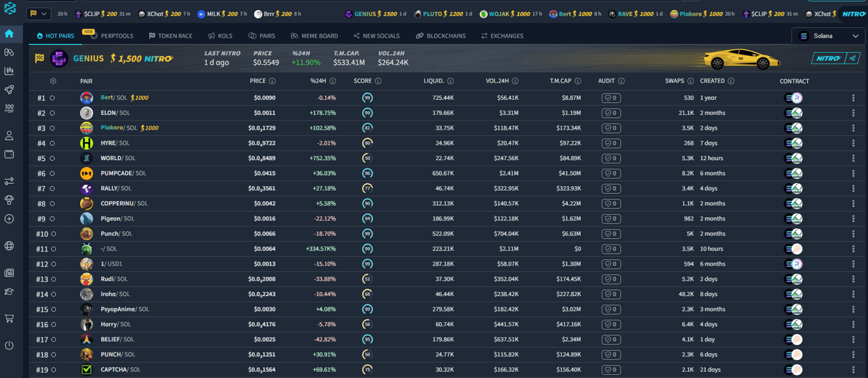Show info for CREATED column
The height and width of the screenshot is (378, 868).
pyautogui.click(x=731, y=81)
